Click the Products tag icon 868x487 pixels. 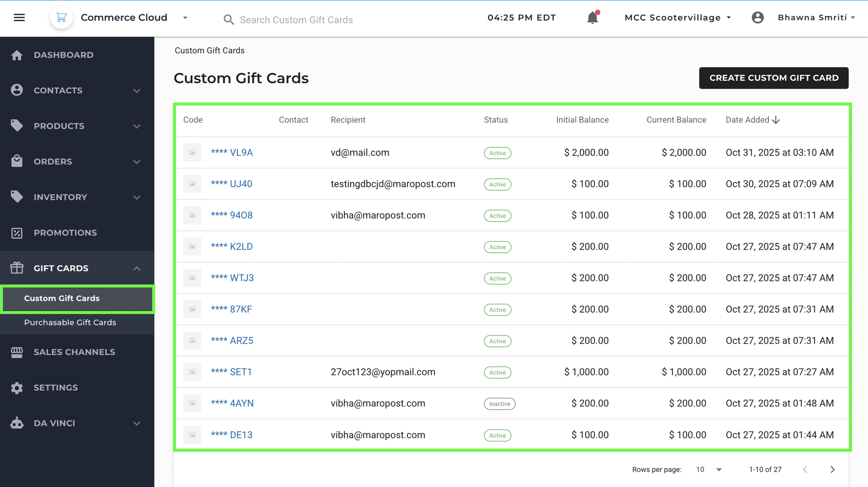pyautogui.click(x=17, y=126)
